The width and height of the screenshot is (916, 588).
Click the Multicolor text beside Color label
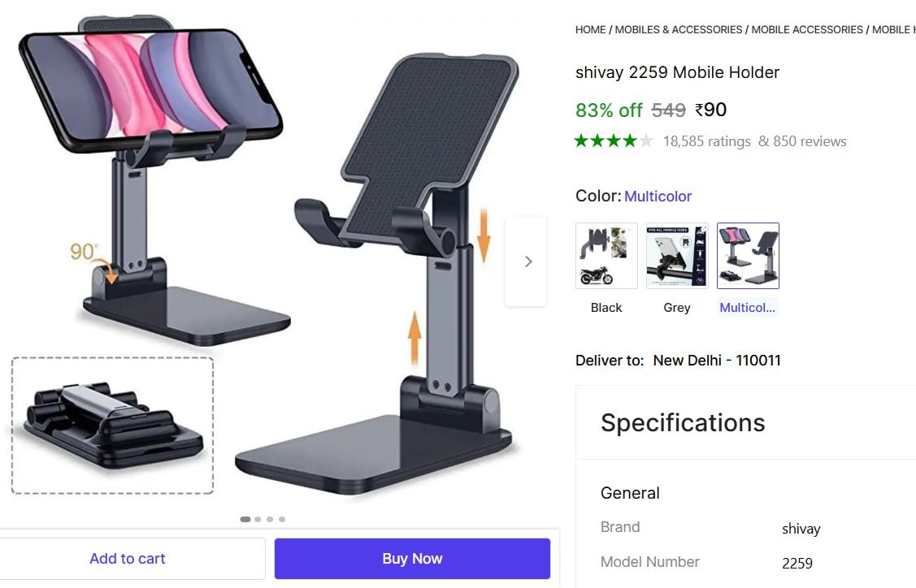tap(658, 197)
